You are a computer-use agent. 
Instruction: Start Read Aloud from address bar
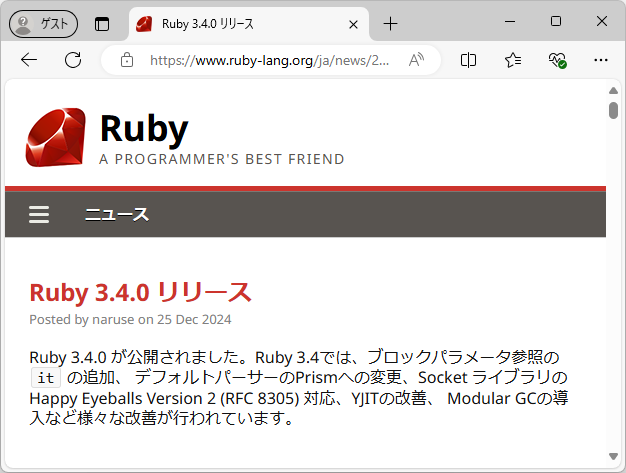416,60
